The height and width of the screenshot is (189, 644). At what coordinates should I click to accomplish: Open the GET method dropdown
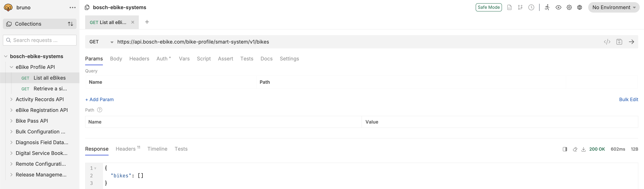click(101, 42)
